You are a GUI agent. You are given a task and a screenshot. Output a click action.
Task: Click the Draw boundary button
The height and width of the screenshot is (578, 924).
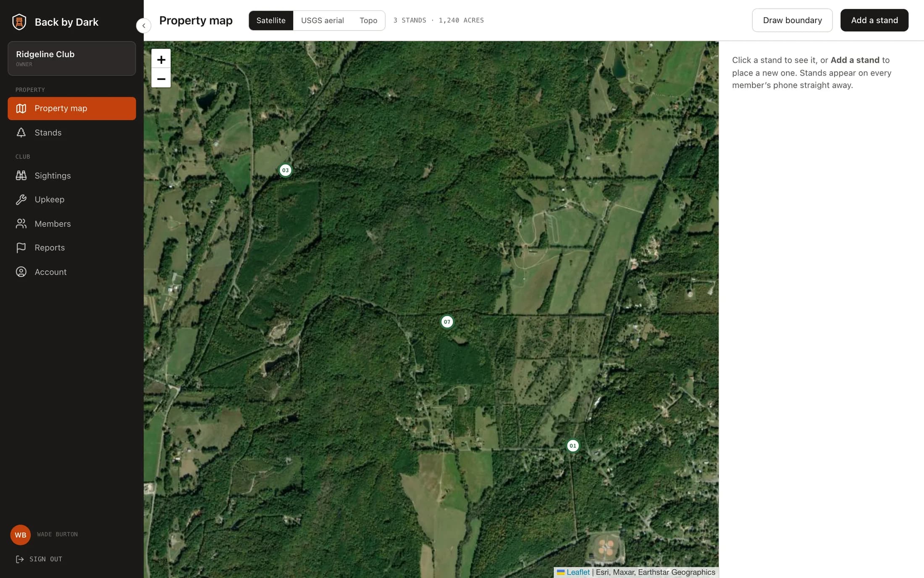pos(792,20)
